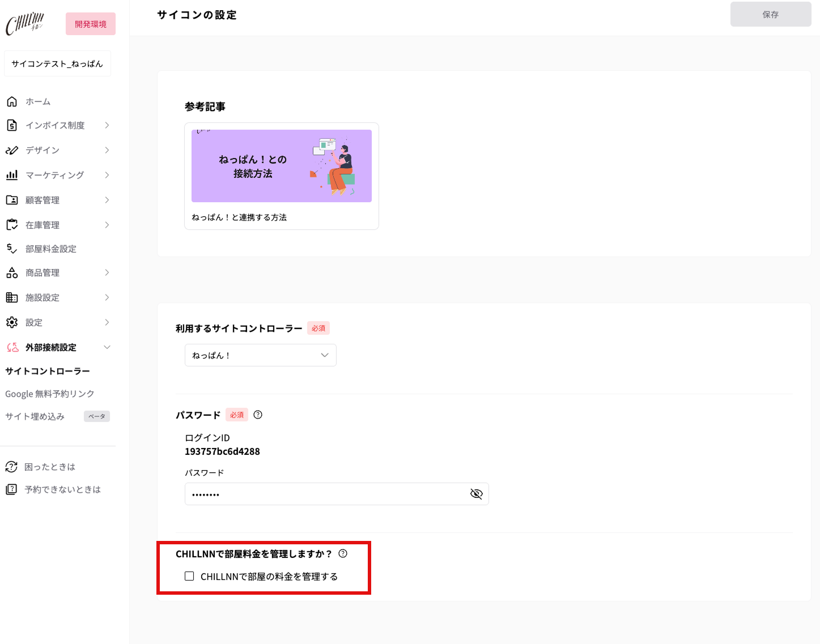Enable CHILLNNで部屋の料金を管理する checkbox
Viewport: 820px width, 644px height.
(x=189, y=576)
